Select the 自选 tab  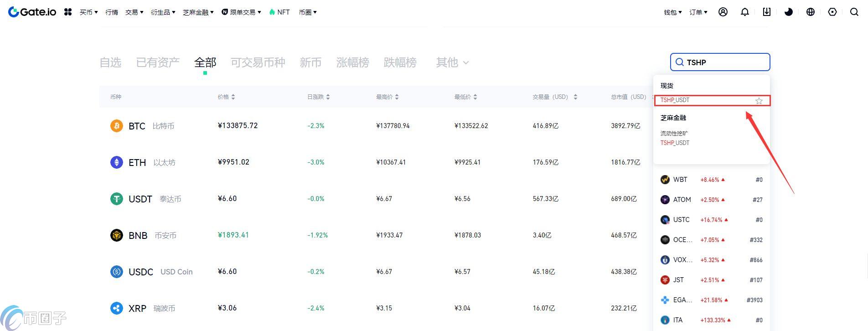[110, 62]
